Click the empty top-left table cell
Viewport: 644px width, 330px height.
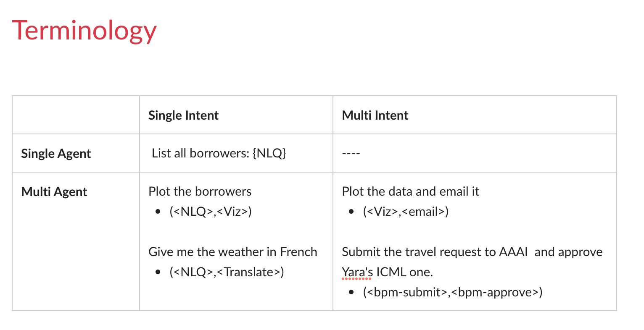click(x=76, y=115)
